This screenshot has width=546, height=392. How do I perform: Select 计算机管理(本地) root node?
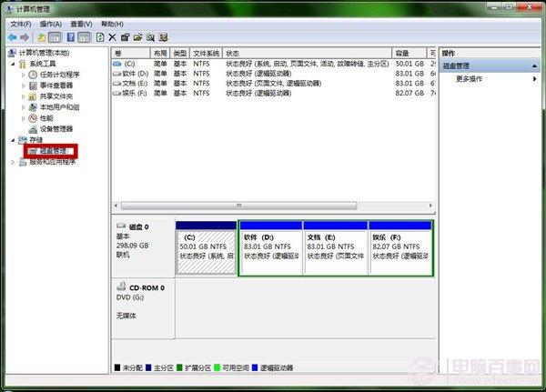(45, 53)
